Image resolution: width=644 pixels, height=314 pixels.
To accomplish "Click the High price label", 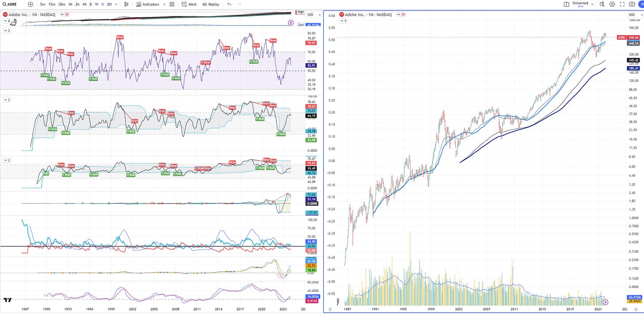I will click(300, 12).
